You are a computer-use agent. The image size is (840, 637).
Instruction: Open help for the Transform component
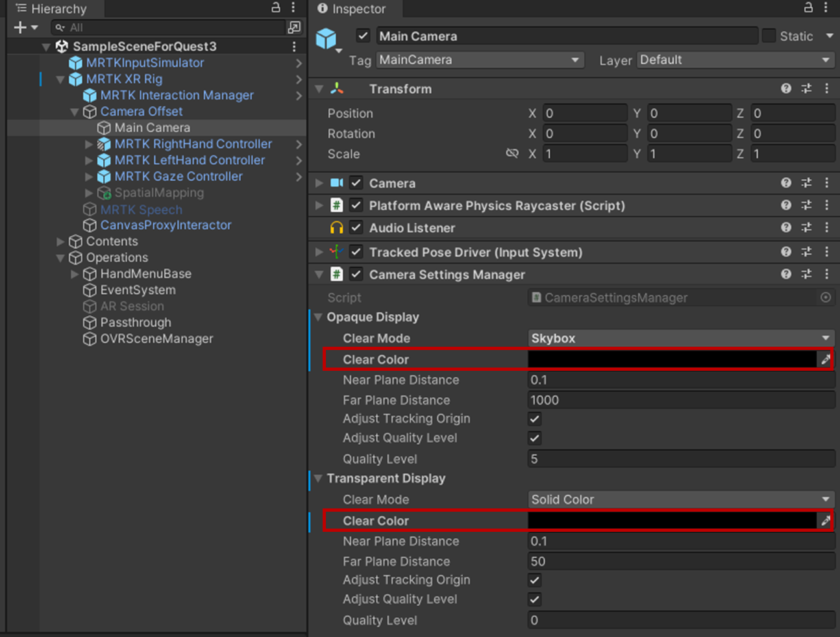(x=786, y=89)
